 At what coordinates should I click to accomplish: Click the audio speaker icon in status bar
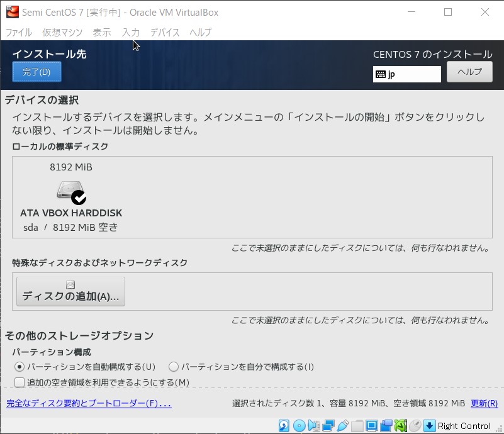click(314, 426)
